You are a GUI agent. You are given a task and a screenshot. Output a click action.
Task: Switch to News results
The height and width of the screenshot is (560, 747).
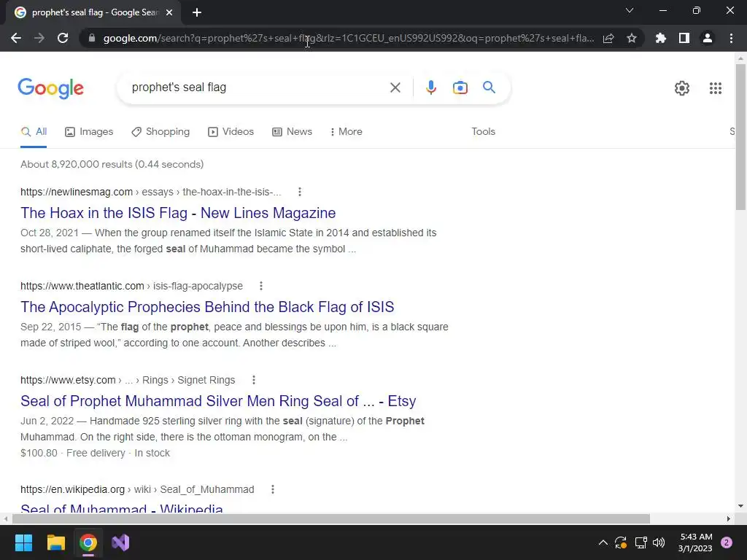(292, 131)
